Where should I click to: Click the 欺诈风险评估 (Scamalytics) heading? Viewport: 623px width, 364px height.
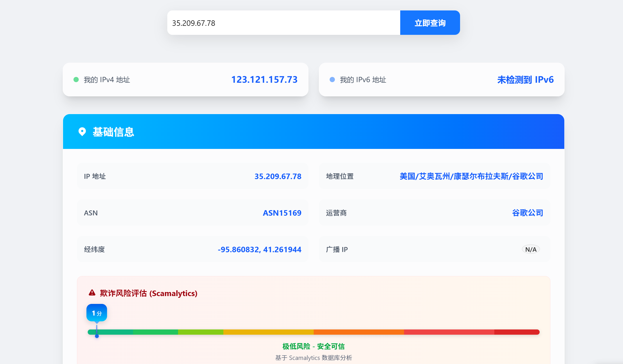tap(148, 293)
